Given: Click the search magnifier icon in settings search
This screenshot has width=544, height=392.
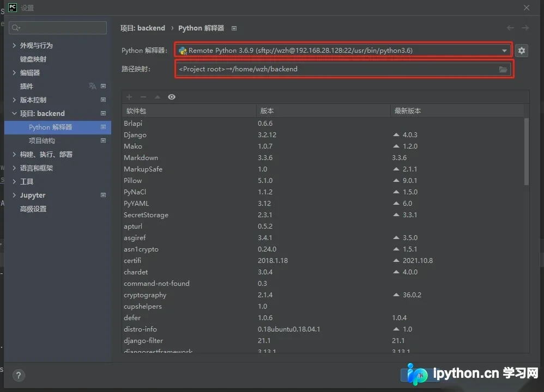Looking at the screenshot, I should [16, 28].
